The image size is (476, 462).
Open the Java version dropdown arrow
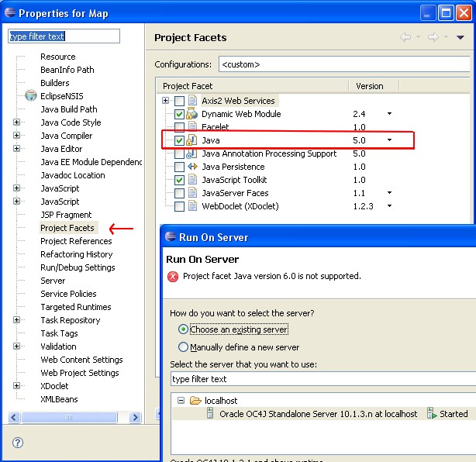389,140
